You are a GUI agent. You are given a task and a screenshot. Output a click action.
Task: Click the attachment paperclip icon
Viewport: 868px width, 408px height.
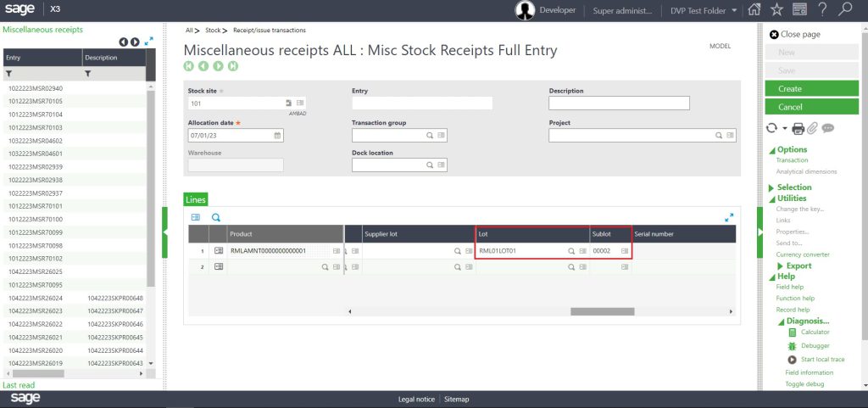[812, 128]
